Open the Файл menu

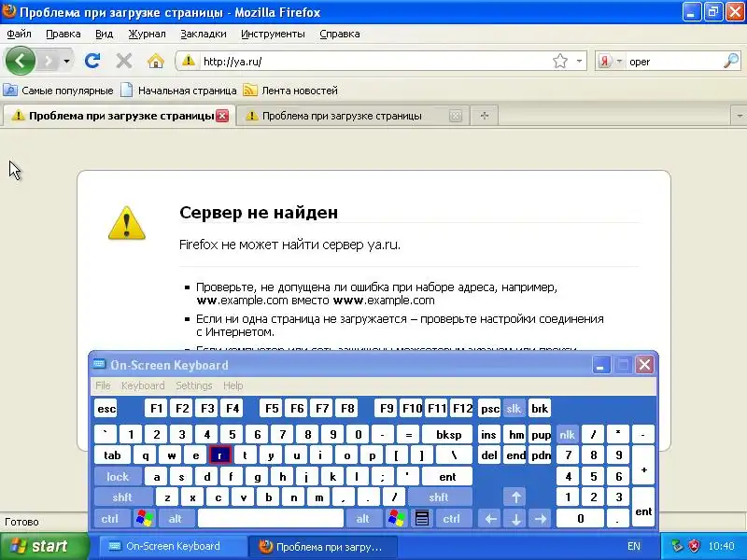click(19, 34)
